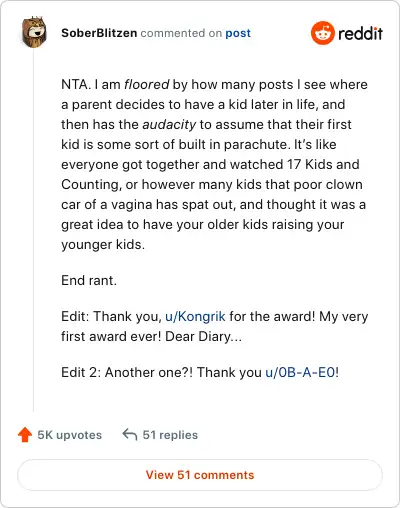Click the "End rant." paragraph
The width and height of the screenshot is (400, 508).
pos(89,280)
